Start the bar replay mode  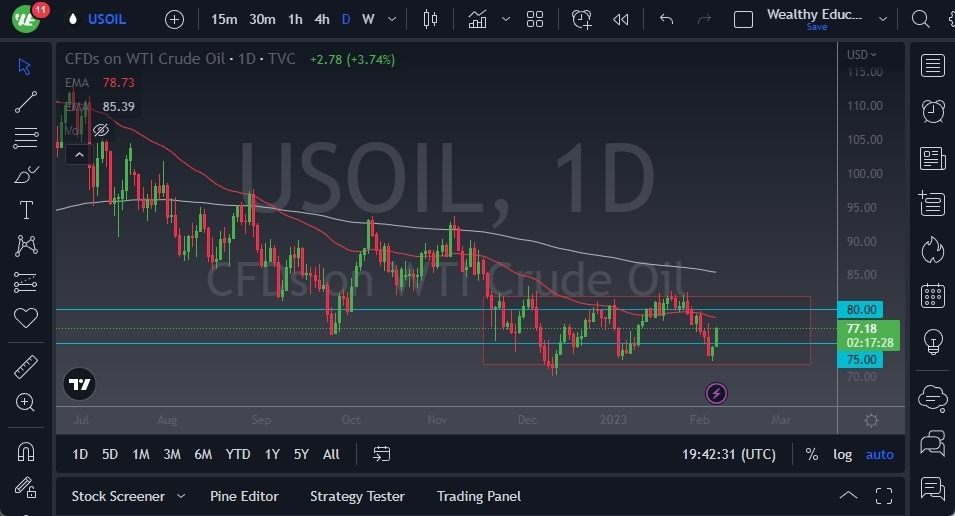(621, 19)
